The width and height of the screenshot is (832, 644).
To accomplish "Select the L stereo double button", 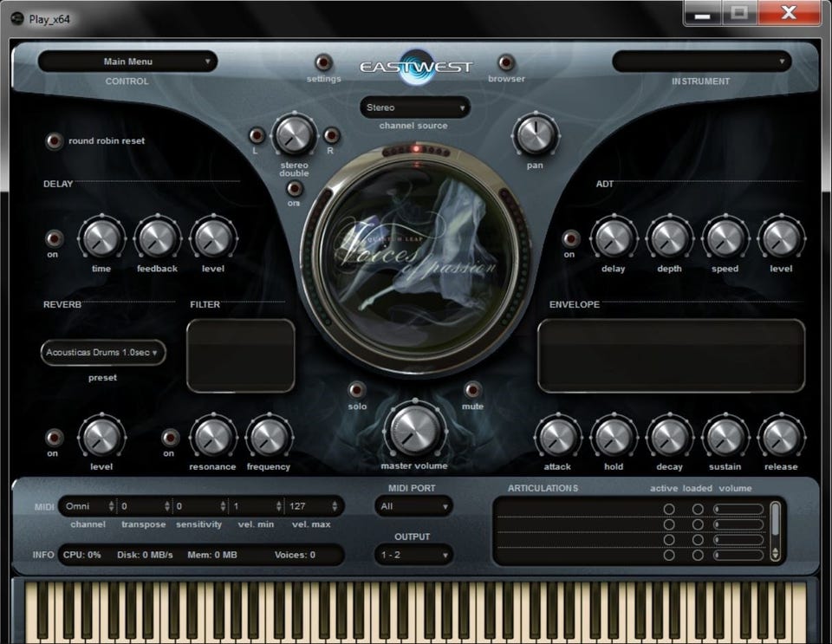I will pos(257,135).
